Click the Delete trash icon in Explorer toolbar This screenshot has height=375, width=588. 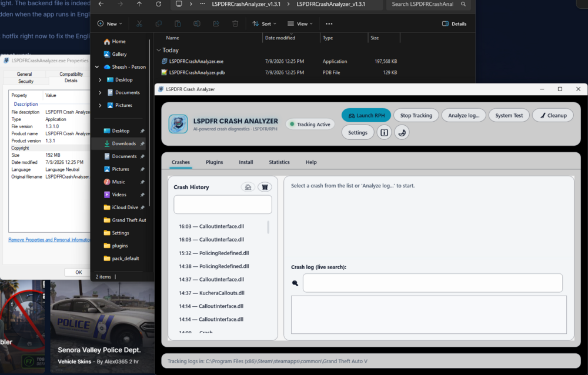pos(235,24)
